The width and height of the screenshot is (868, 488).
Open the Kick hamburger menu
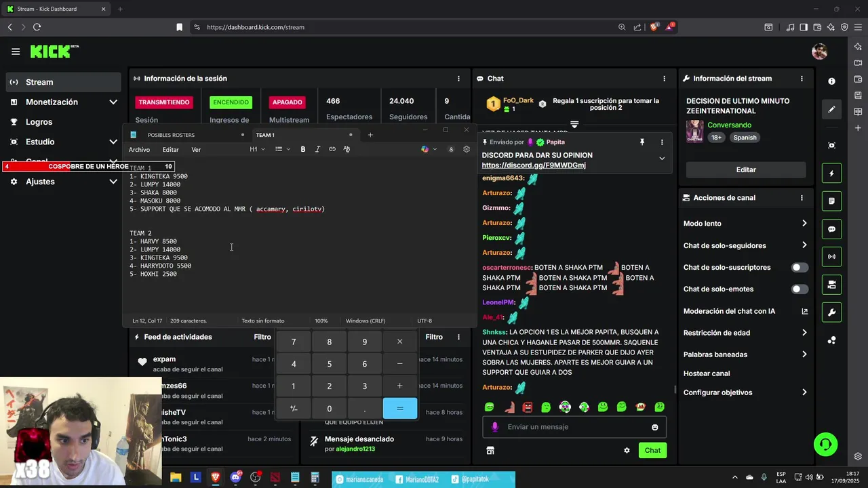click(x=16, y=52)
